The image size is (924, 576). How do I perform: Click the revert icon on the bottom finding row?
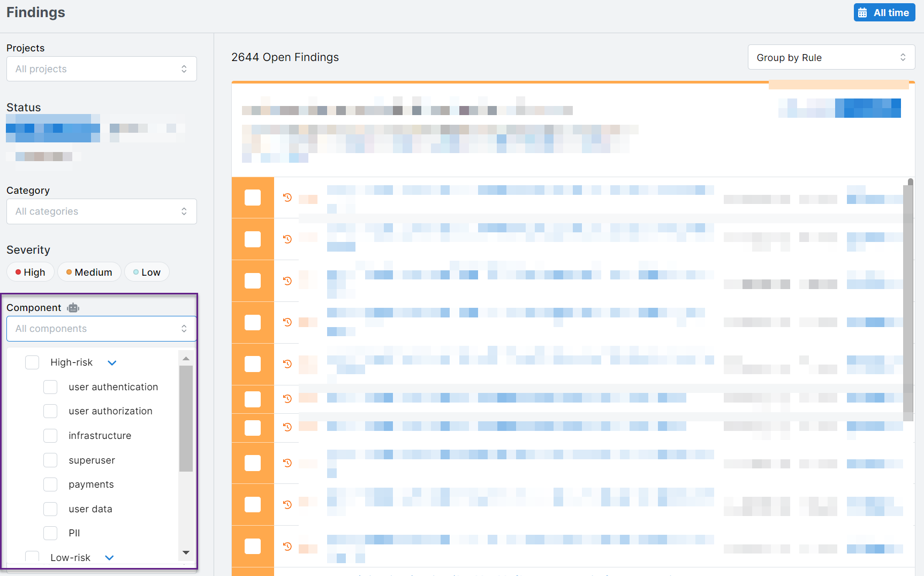(287, 546)
